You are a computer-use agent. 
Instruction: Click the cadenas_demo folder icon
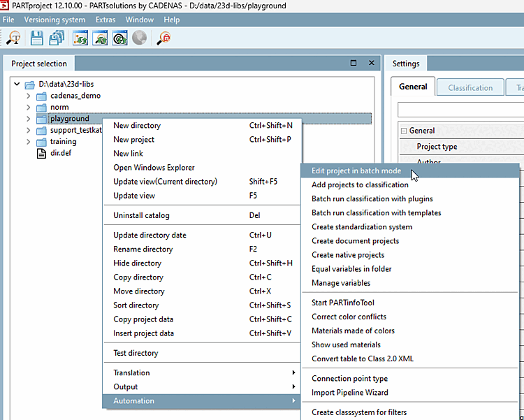[x=41, y=96]
